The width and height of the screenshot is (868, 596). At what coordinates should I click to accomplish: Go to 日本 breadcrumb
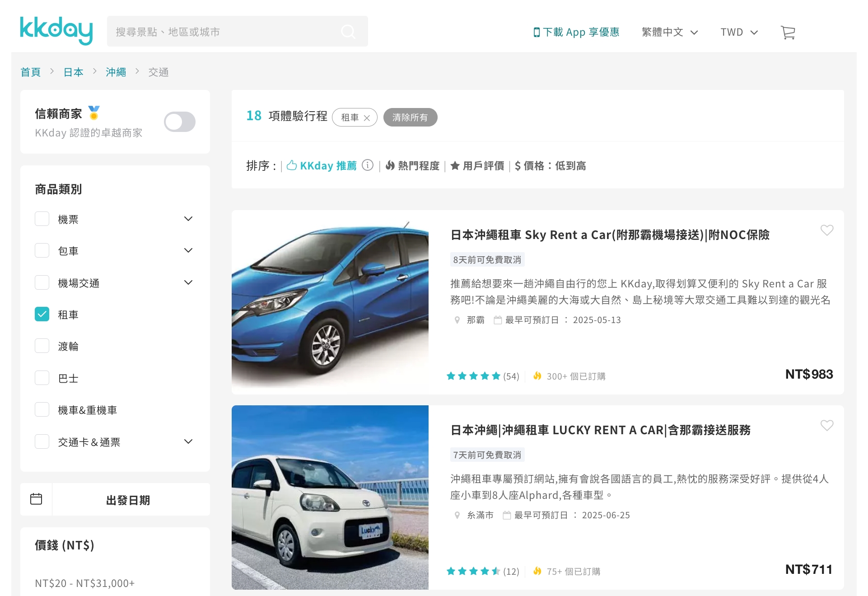(73, 72)
